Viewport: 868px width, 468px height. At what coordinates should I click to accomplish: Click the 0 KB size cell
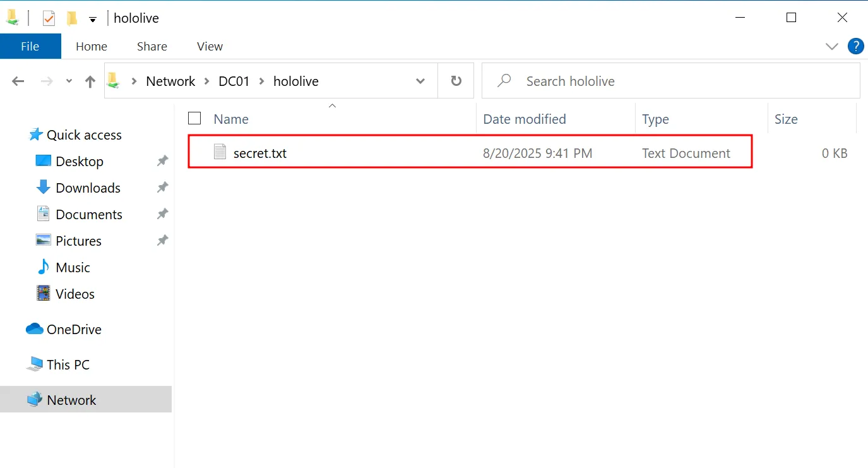tap(835, 153)
